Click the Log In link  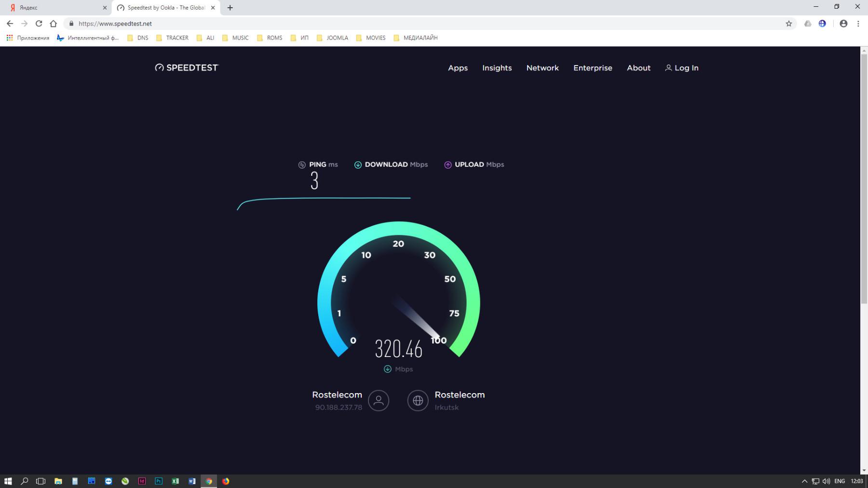682,68
